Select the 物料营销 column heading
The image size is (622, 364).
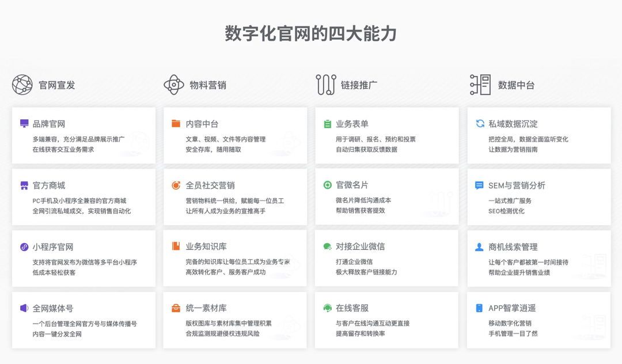(208, 85)
